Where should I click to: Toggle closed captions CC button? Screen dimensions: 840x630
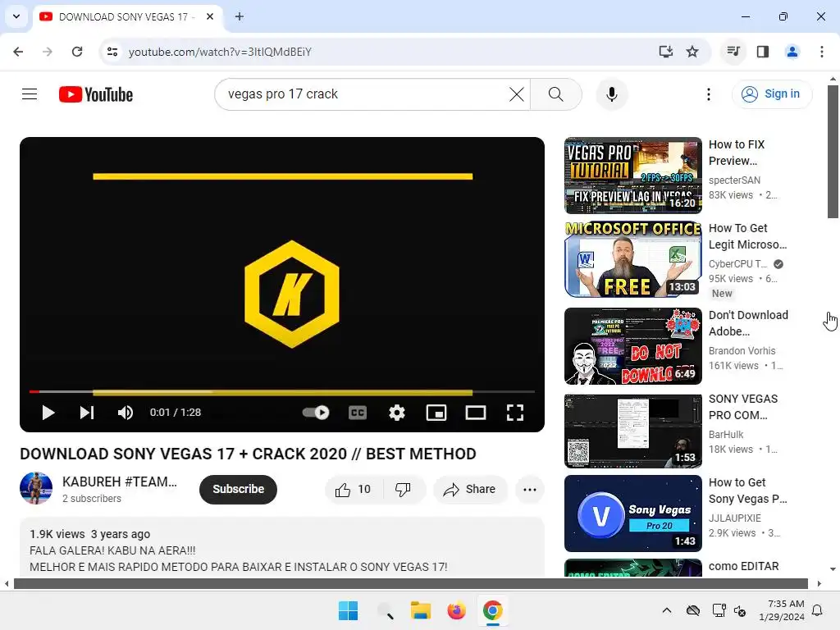click(358, 413)
